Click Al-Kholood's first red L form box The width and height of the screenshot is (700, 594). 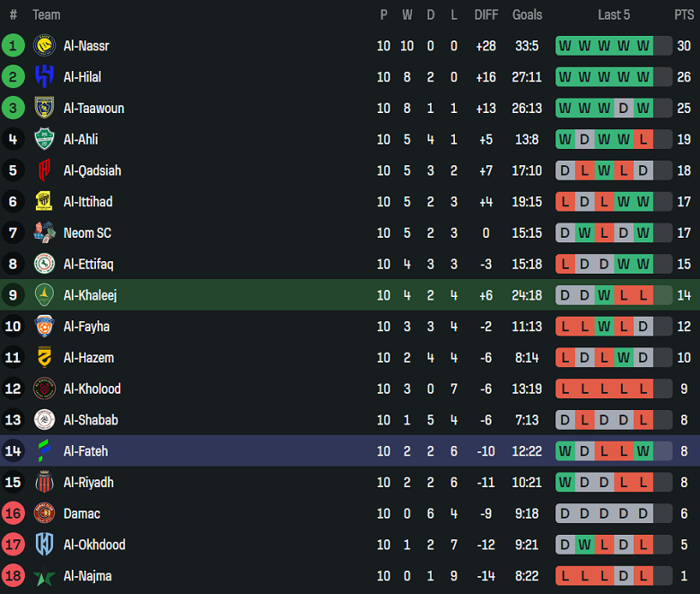coord(565,389)
